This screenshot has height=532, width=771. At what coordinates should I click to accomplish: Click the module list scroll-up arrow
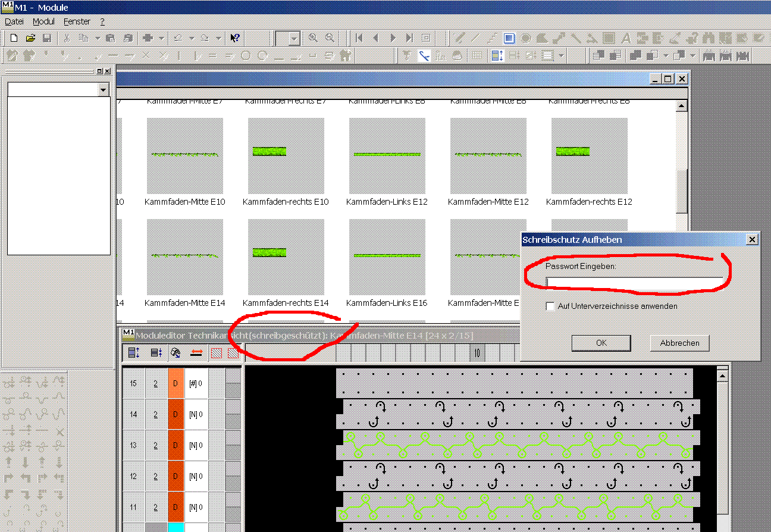coord(682,107)
